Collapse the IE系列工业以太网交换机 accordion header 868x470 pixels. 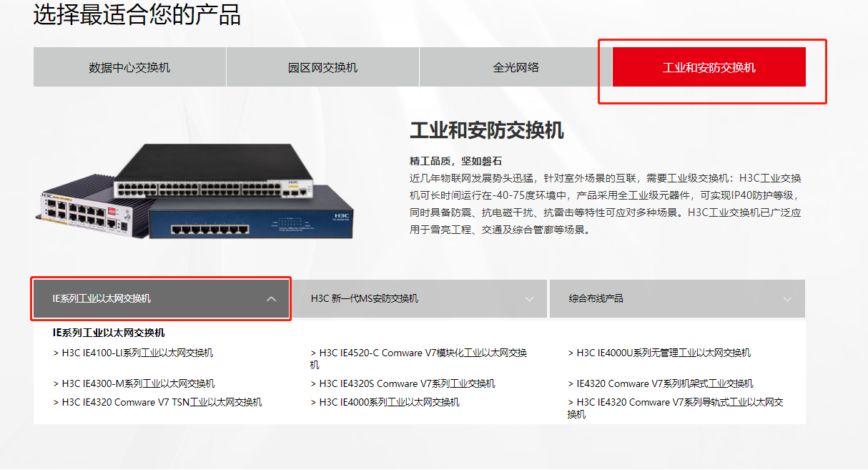pos(162,298)
